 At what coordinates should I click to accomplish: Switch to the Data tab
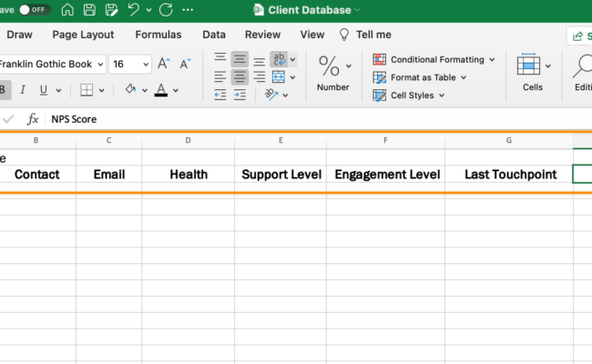(x=214, y=35)
